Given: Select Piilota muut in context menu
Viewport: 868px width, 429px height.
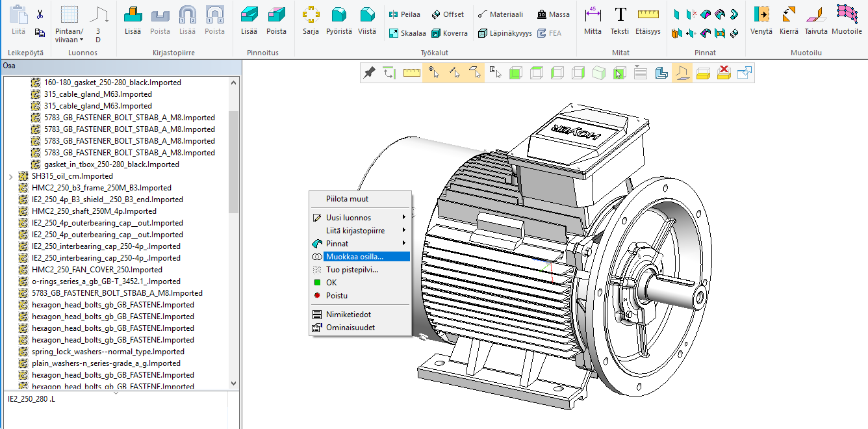Looking at the screenshot, I should point(348,199).
